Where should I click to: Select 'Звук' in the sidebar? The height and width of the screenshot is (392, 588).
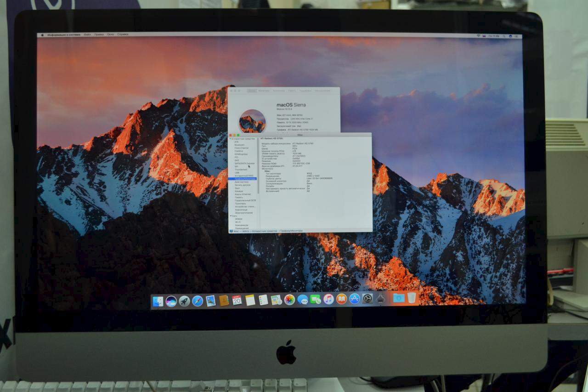tap(237, 188)
